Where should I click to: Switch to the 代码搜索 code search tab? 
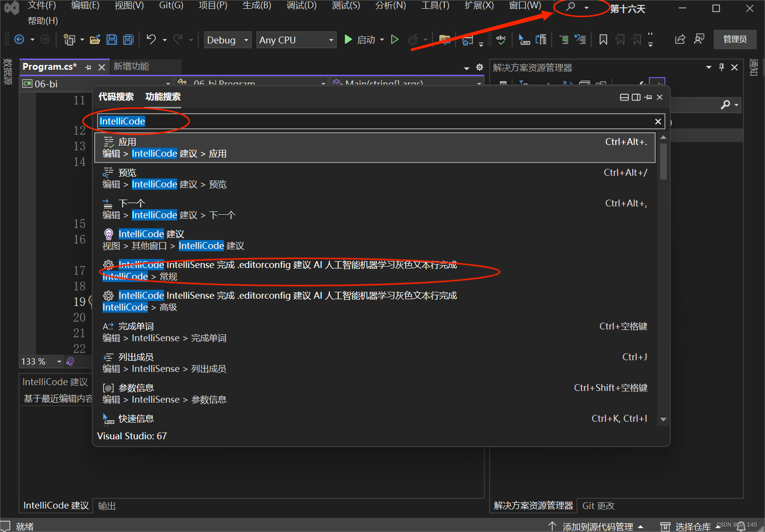(x=116, y=97)
